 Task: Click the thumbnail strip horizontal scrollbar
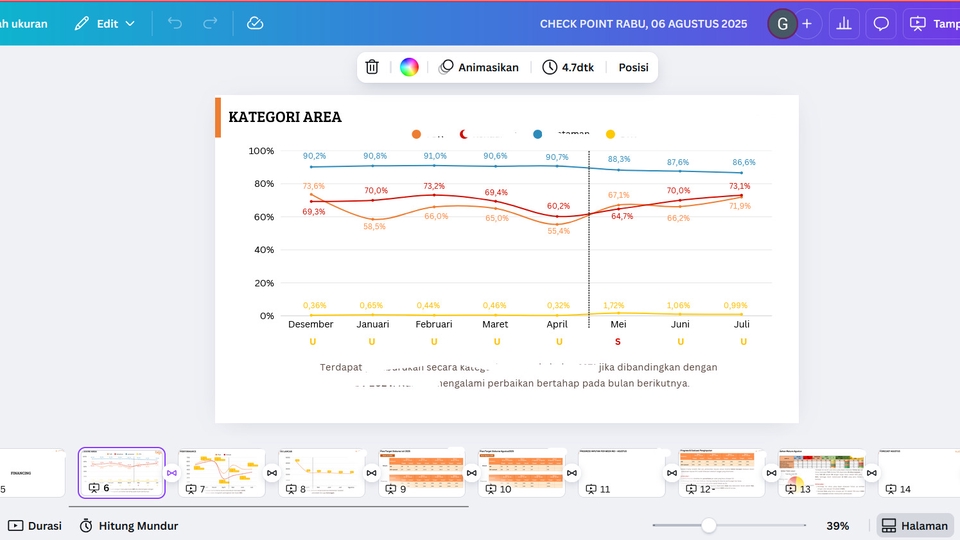pyautogui.click(x=268, y=506)
